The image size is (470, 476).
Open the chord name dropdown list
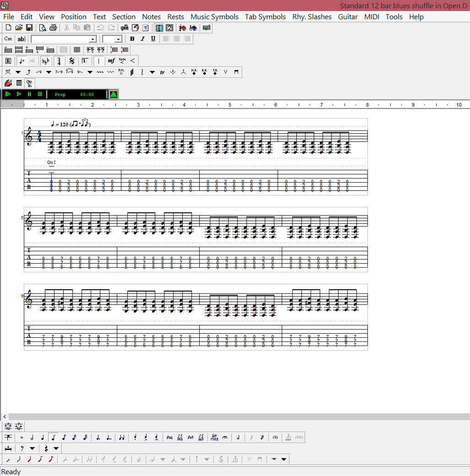(x=93, y=39)
